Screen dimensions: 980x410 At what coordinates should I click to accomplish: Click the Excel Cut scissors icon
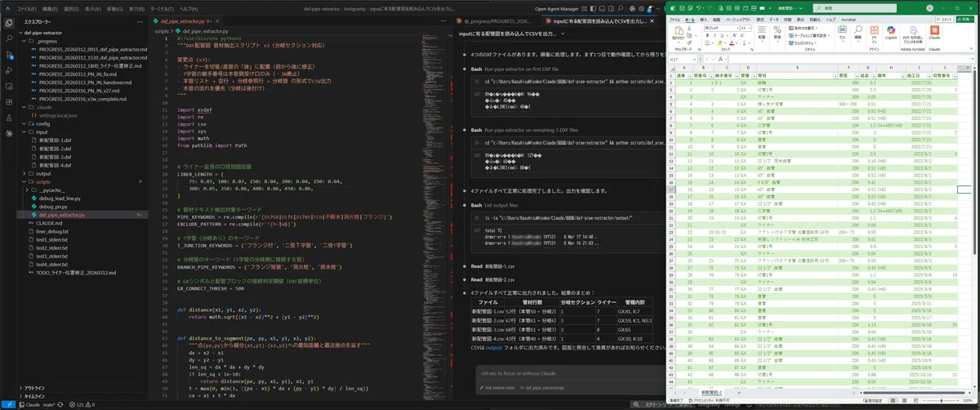689,27
